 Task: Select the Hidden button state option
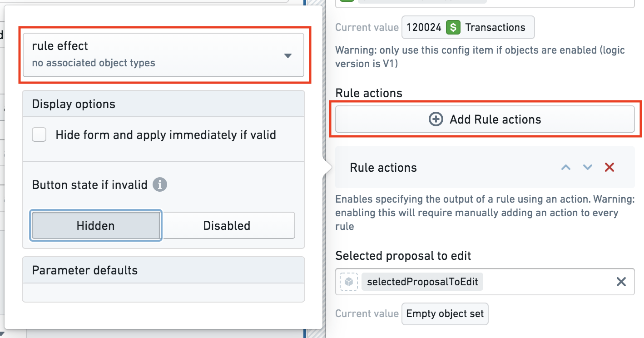click(96, 226)
